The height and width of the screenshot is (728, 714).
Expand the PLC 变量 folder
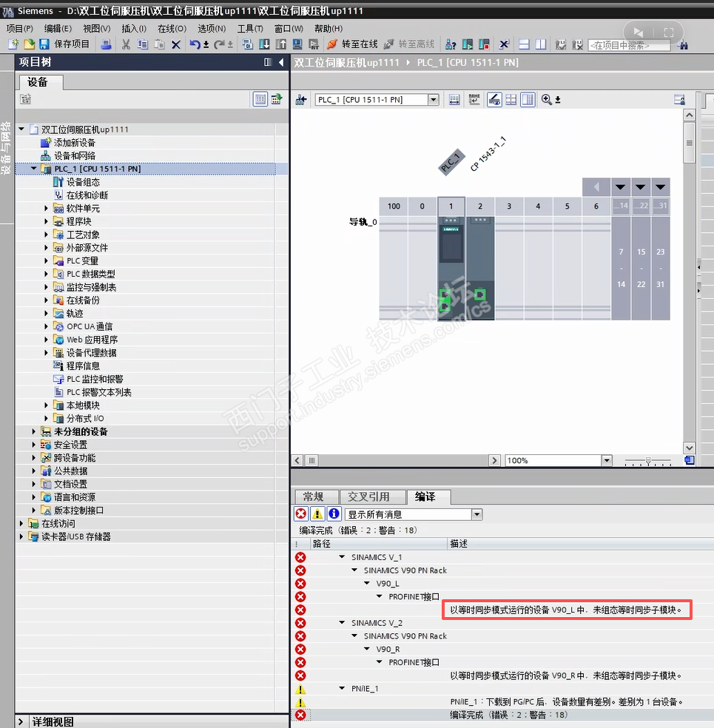(46, 260)
